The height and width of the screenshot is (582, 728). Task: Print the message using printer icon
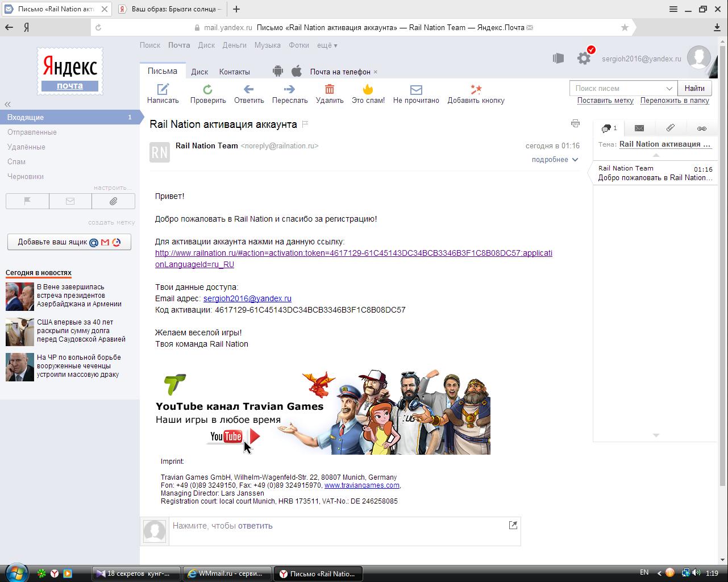[575, 123]
